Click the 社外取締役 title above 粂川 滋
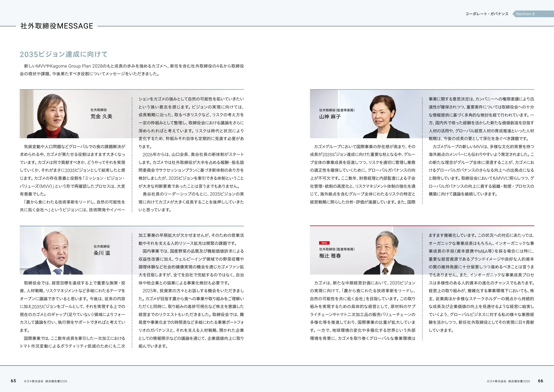Image resolution: width=554 pixels, height=392 pixels. (x=102, y=246)
